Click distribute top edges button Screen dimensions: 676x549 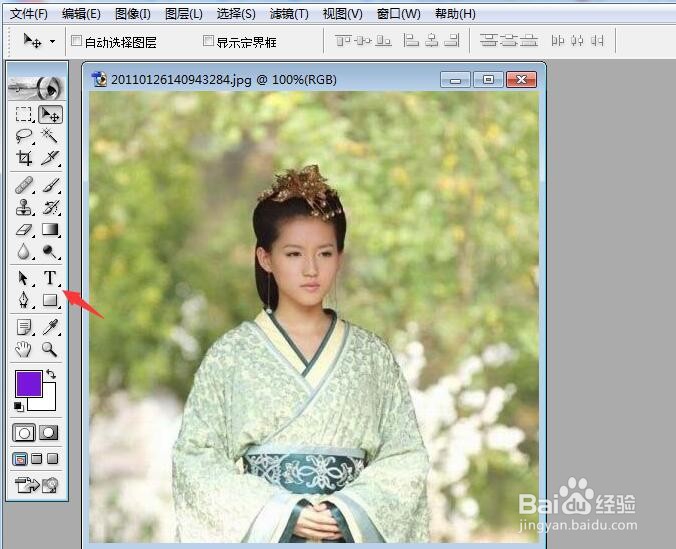point(489,41)
